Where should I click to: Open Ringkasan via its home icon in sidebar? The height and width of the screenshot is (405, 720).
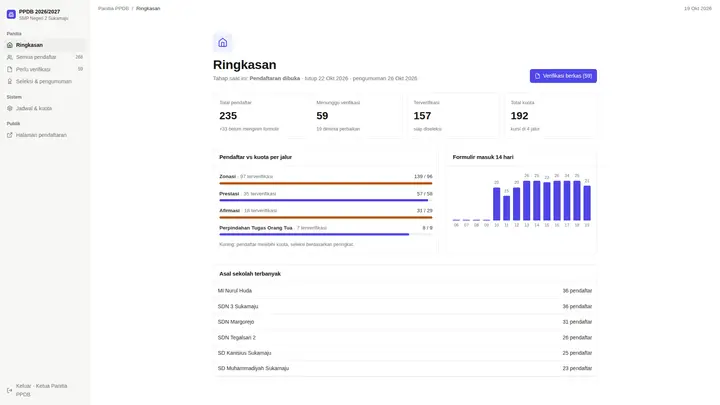(x=10, y=45)
